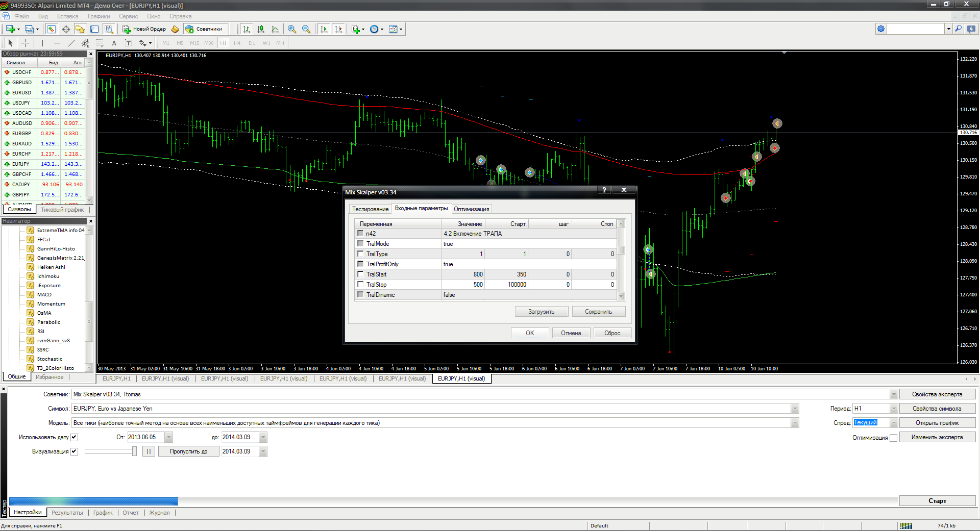The height and width of the screenshot is (531, 980).
Task: Select the Fibonacci retracement tool
Action: coord(100,43)
